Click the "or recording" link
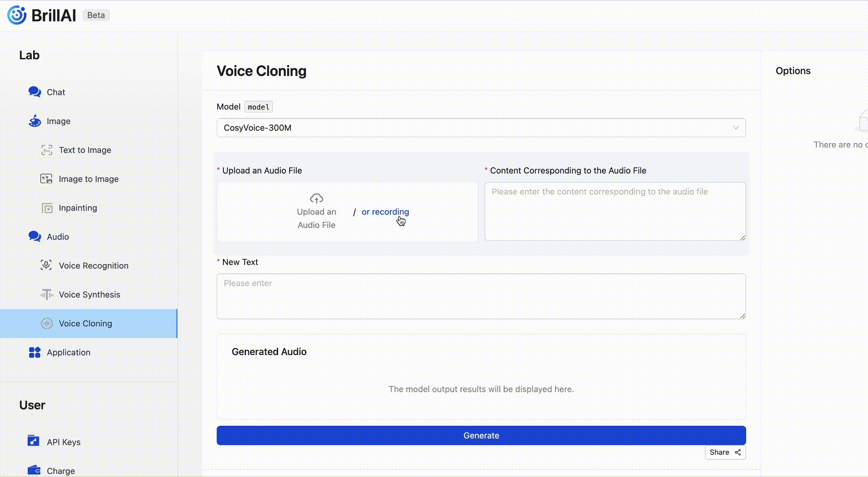868x477 pixels. coord(385,212)
